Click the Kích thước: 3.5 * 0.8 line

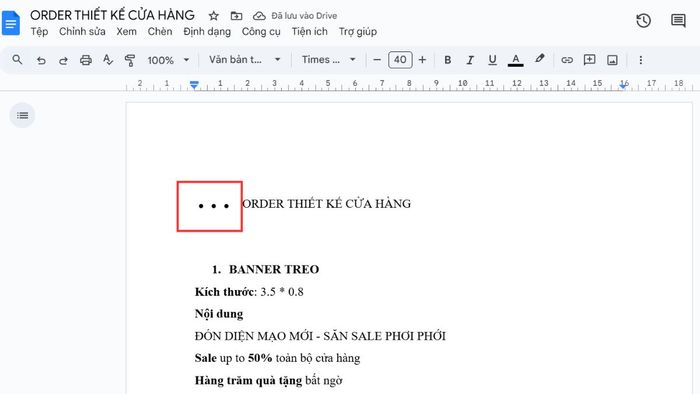249,292
